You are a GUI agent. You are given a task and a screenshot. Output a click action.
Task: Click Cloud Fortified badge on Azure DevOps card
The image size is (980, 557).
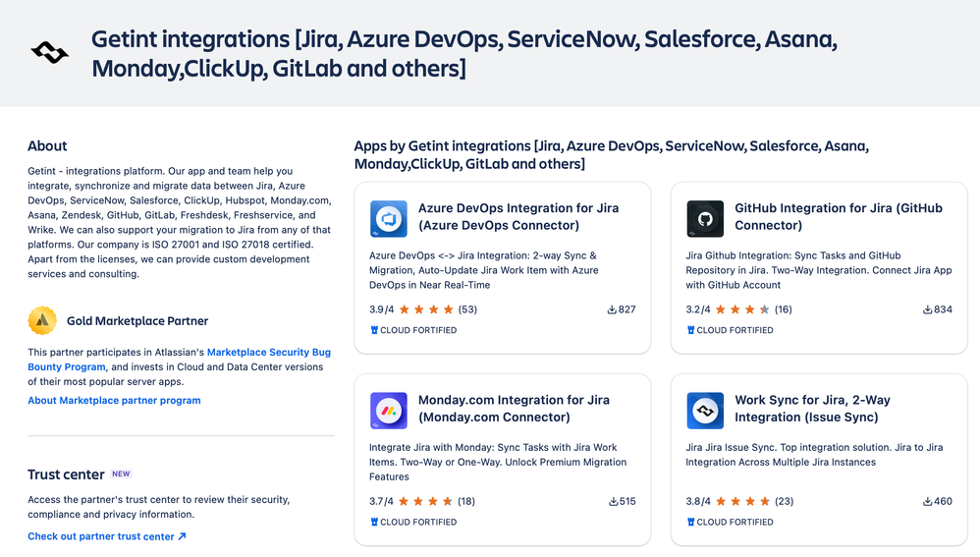[x=413, y=330]
